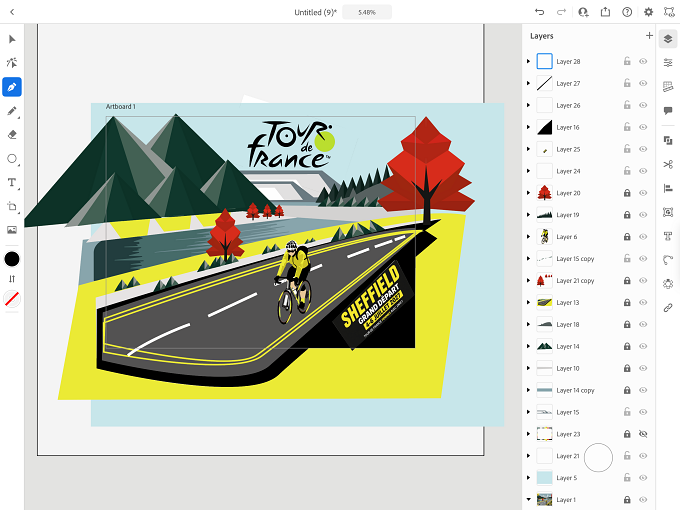
Task: Select Layer 15 row
Action: (588, 412)
